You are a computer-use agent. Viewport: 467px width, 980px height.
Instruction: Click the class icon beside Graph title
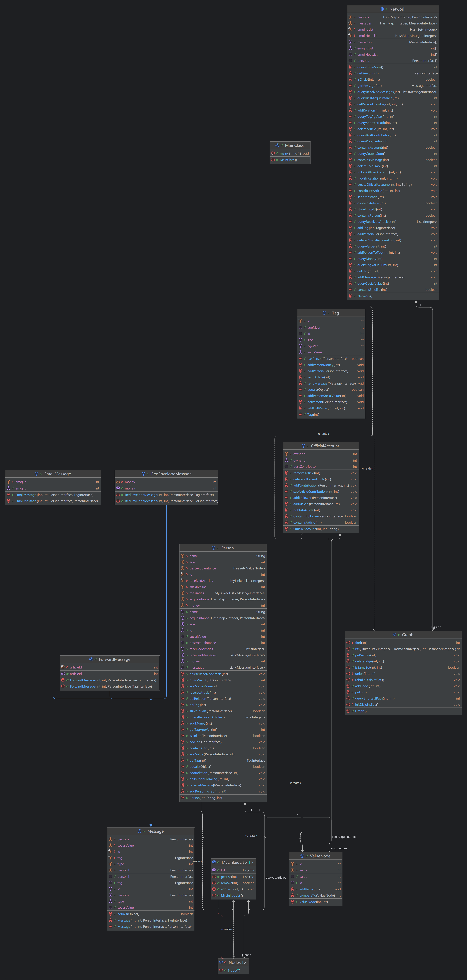[394, 635]
